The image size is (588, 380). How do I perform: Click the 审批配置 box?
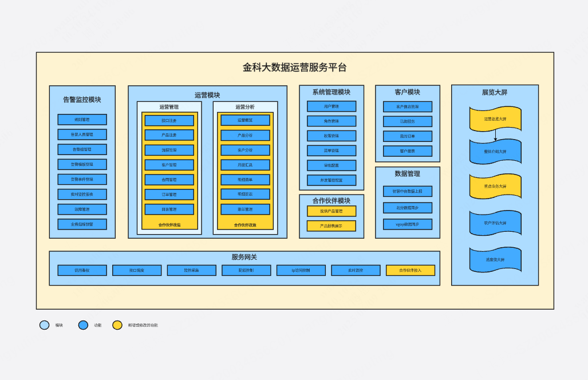332,165
